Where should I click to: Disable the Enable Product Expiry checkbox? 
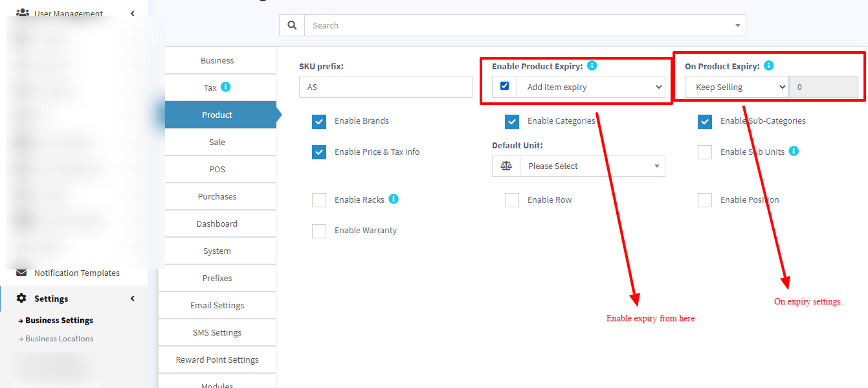(x=505, y=86)
